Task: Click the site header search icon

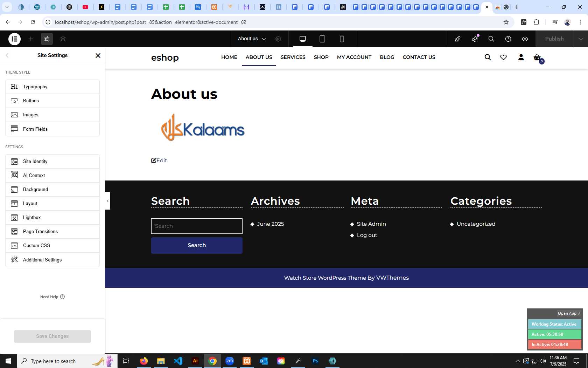Action: [x=488, y=57]
